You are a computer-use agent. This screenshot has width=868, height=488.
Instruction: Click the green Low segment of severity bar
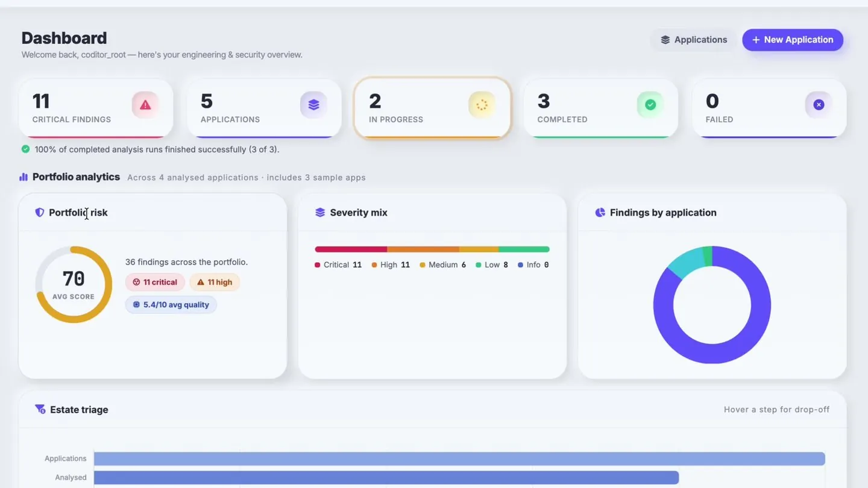coord(524,249)
